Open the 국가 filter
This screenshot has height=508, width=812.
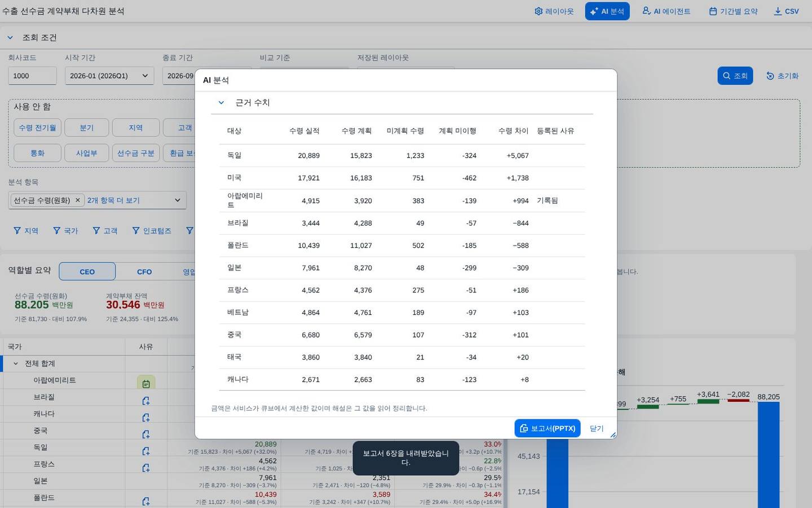coord(65,231)
